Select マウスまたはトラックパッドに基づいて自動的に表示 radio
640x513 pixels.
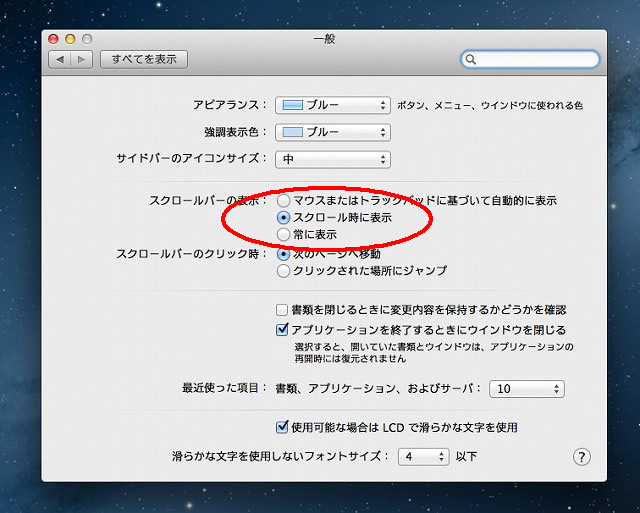pyautogui.click(x=284, y=201)
